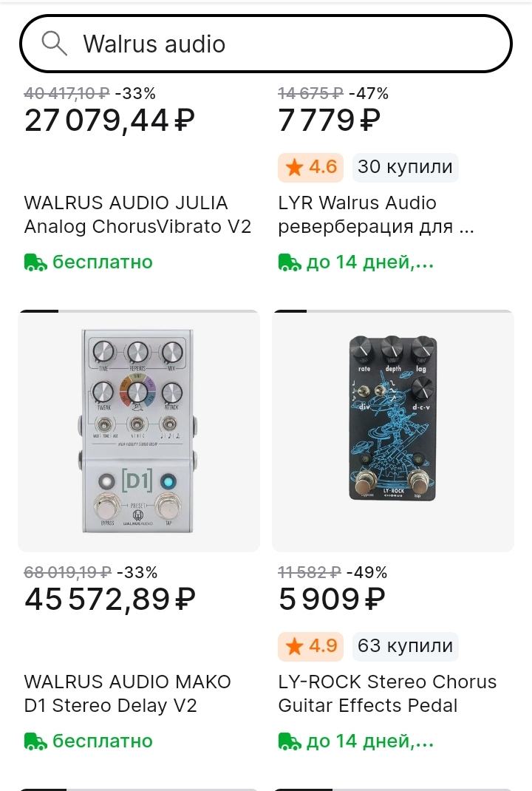Select the 45 572,89 ₽ price

tap(109, 600)
